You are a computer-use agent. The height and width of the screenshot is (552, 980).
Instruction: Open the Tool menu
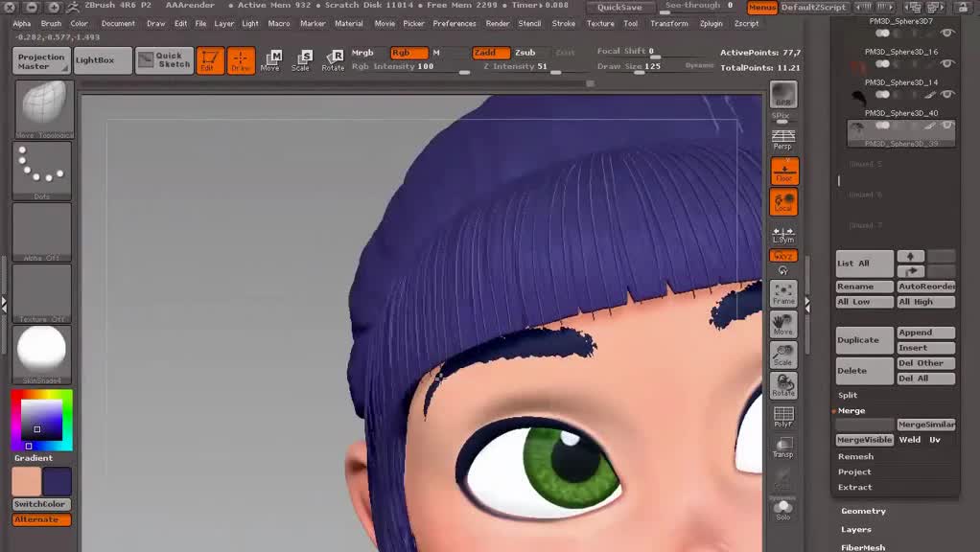coord(631,24)
